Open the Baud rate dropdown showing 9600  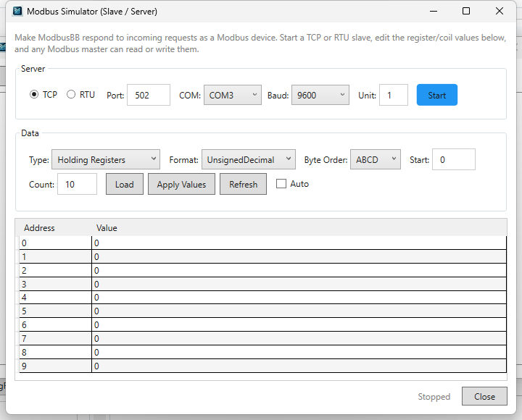click(320, 95)
